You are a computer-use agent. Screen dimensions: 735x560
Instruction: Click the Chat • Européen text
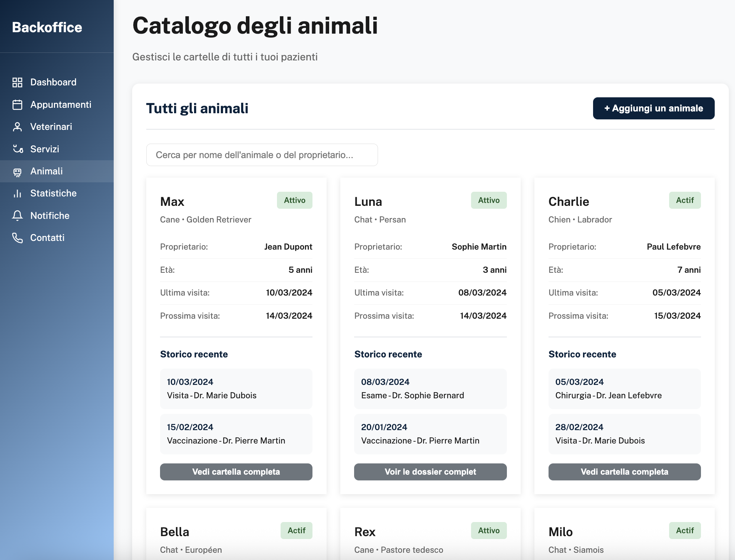191,550
